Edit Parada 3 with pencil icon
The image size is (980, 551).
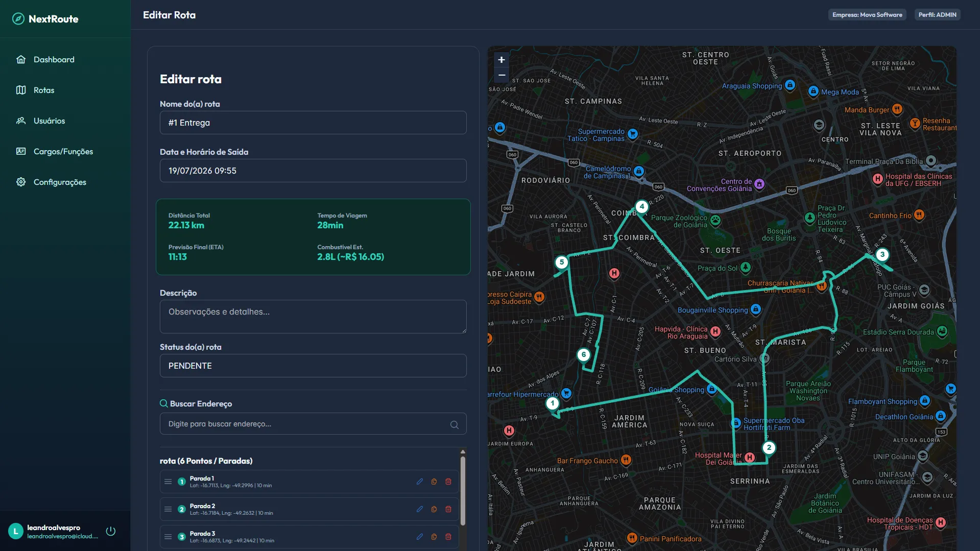pyautogui.click(x=420, y=537)
